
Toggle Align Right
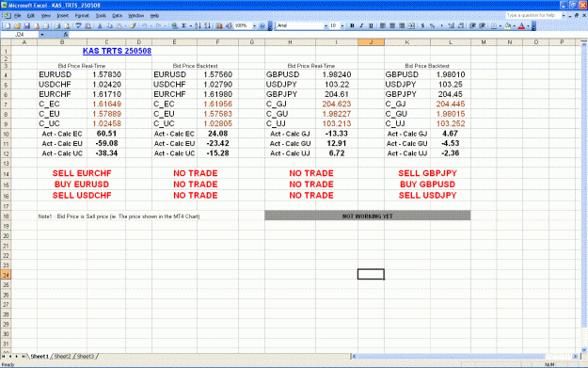402,25
